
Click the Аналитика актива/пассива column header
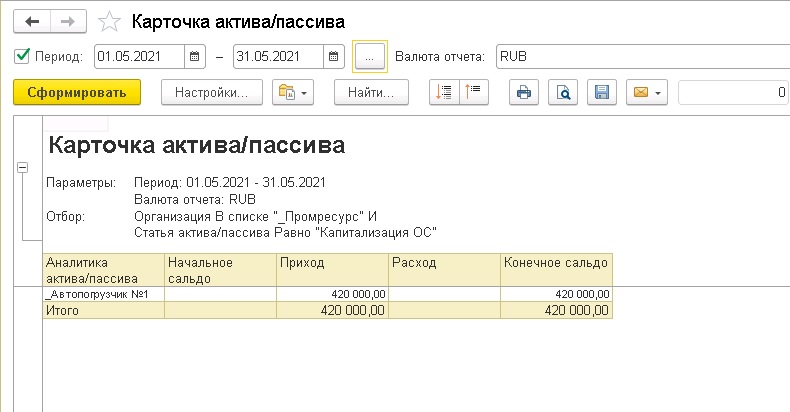104,270
